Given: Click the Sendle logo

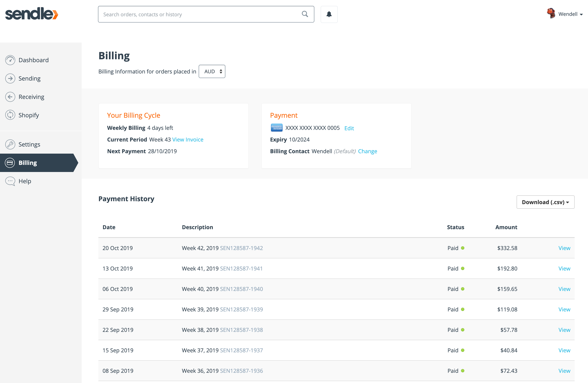Looking at the screenshot, I should [32, 14].
